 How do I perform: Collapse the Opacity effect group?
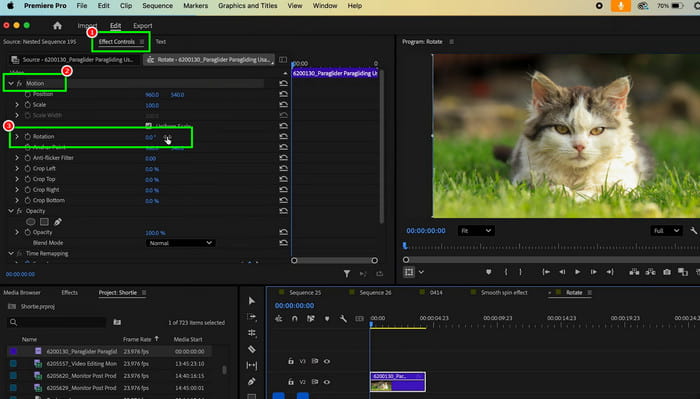click(11, 211)
